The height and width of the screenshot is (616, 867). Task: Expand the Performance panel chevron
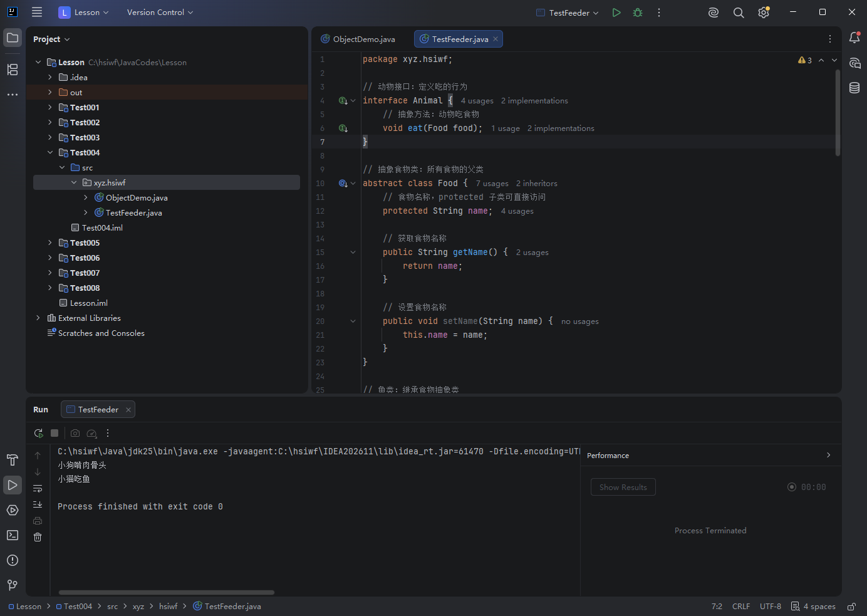click(x=828, y=455)
